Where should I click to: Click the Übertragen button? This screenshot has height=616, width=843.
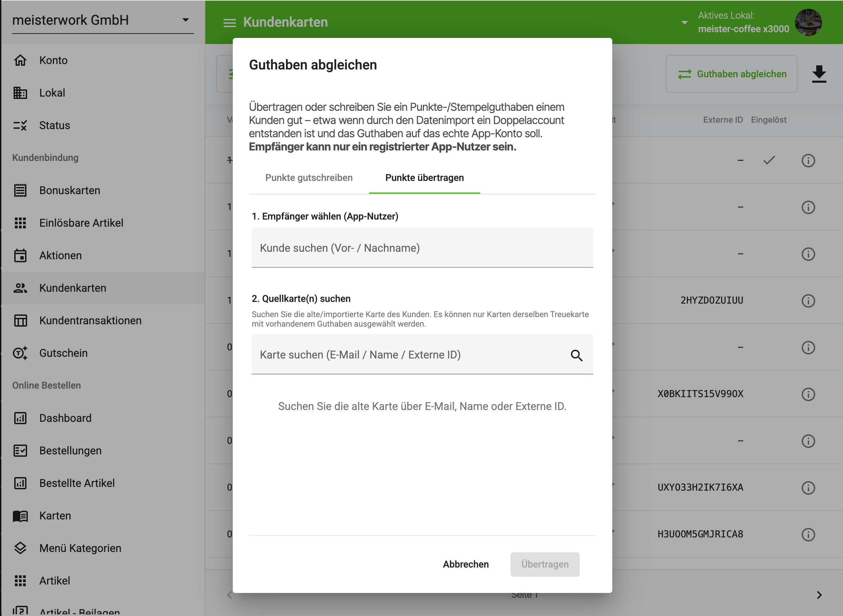pyautogui.click(x=545, y=564)
